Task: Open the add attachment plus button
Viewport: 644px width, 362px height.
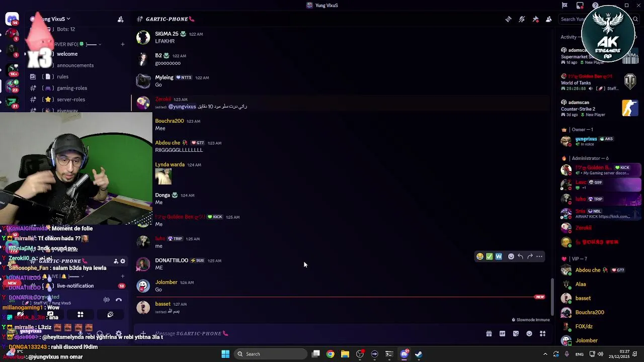Action: pyautogui.click(x=143, y=333)
